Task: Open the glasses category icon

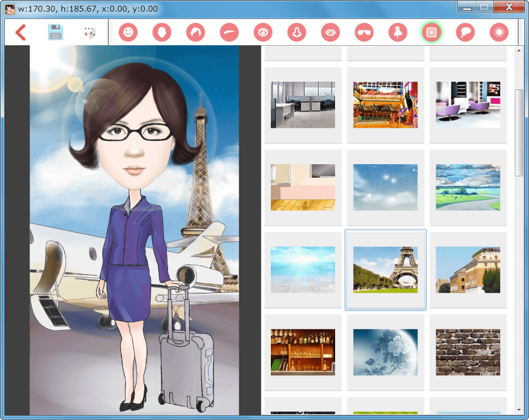Action: click(x=364, y=32)
